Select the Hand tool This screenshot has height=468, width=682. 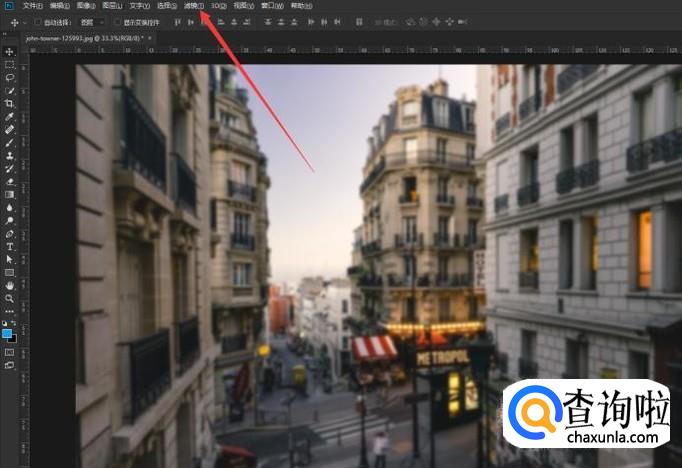pos(9,286)
